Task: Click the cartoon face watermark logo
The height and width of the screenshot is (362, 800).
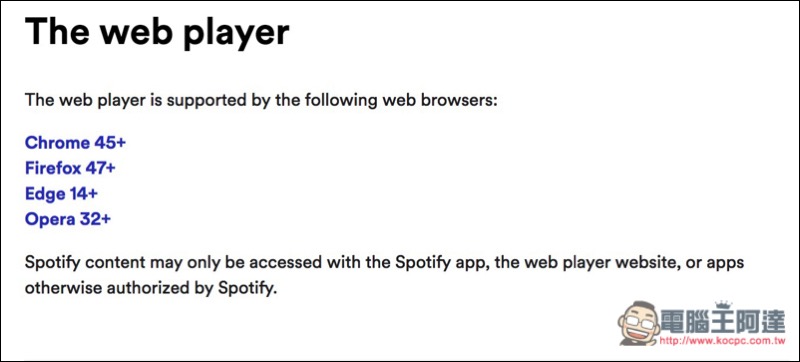Action: click(x=638, y=323)
